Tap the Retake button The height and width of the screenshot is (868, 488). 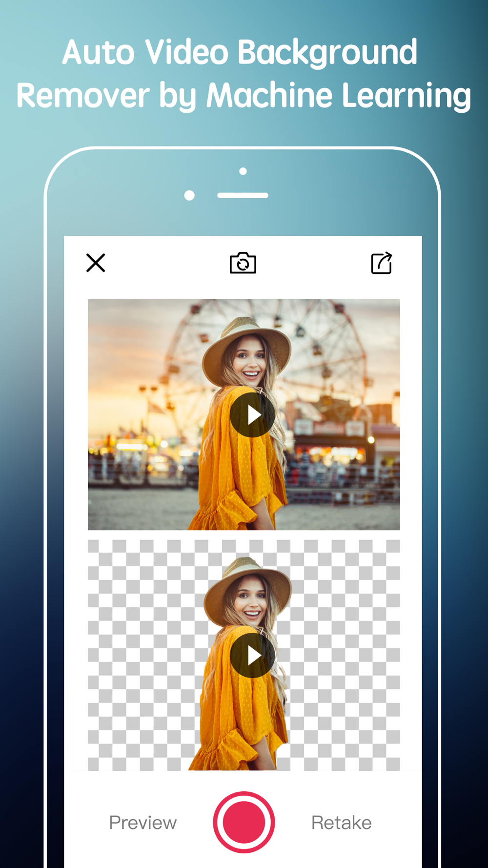tap(342, 823)
